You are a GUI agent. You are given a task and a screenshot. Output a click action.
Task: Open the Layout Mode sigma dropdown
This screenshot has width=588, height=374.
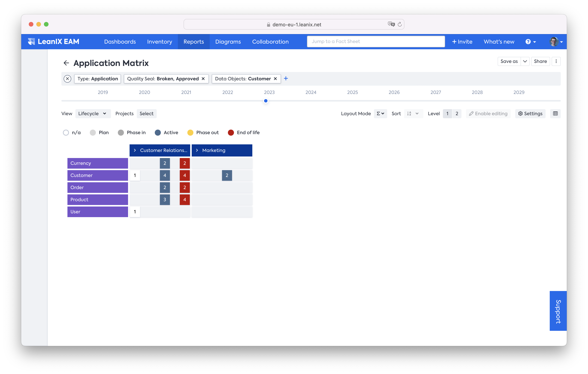click(380, 114)
